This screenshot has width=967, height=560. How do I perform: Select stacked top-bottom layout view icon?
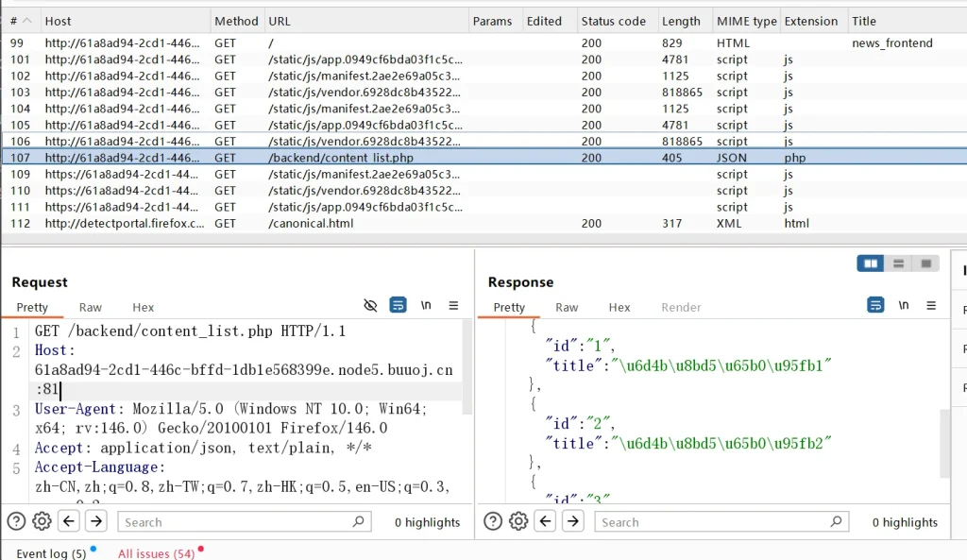coord(898,263)
